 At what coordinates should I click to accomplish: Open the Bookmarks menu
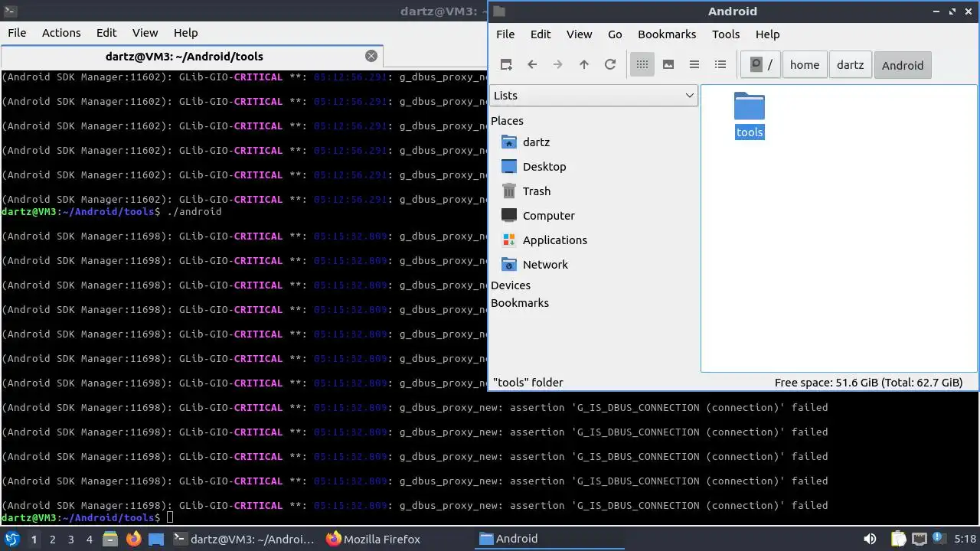pyautogui.click(x=667, y=34)
